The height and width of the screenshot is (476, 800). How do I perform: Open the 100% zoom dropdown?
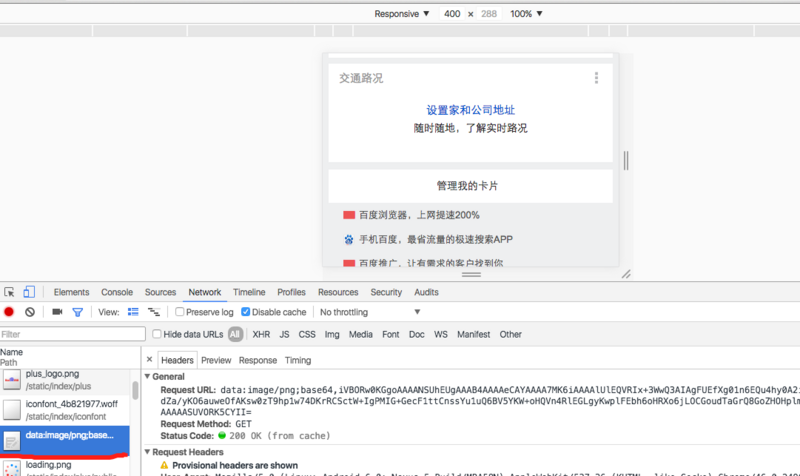tap(526, 14)
